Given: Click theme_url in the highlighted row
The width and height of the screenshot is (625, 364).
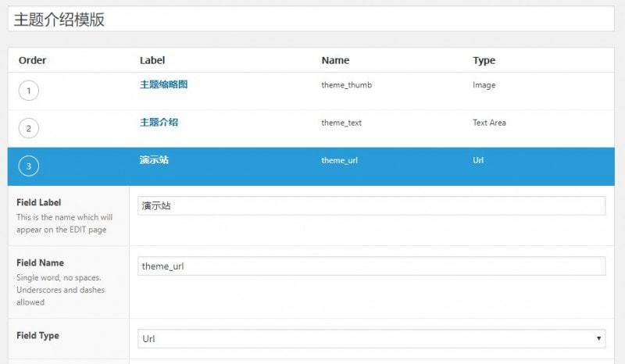Looking at the screenshot, I should click(x=339, y=160).
